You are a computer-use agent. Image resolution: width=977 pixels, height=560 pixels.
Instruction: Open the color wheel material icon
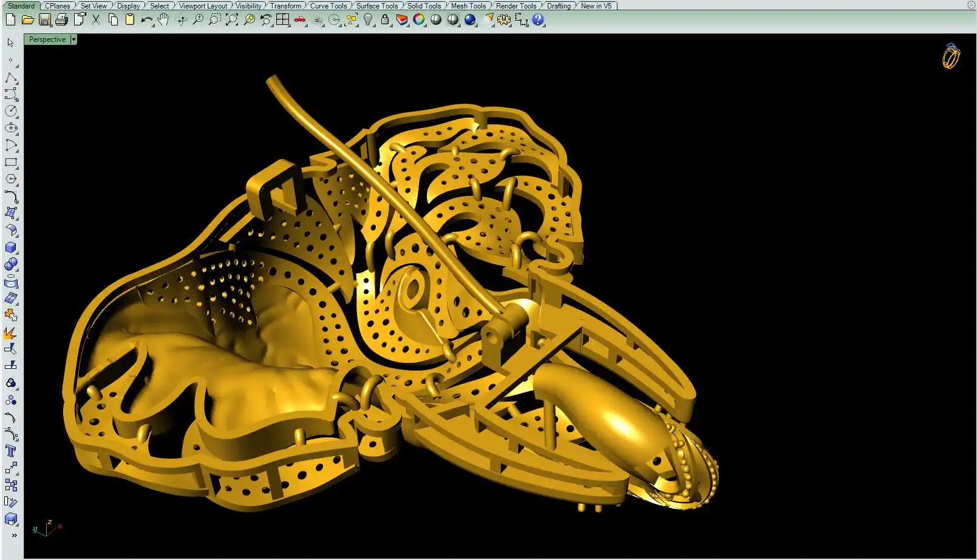point(419,20)
